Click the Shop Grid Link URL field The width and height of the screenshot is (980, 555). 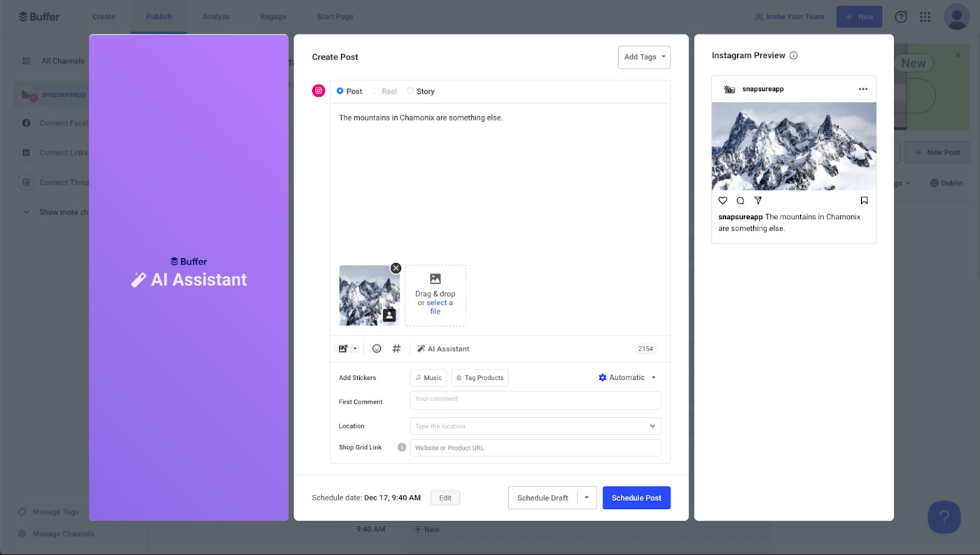(x=535, y=448)
